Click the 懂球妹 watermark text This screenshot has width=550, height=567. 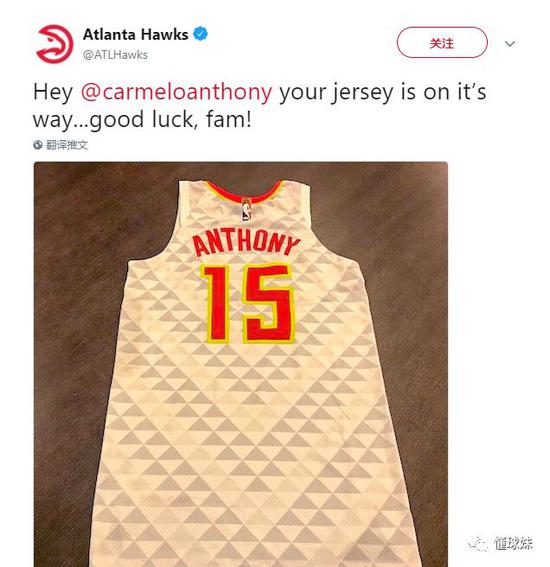click(x=513, y=543)
